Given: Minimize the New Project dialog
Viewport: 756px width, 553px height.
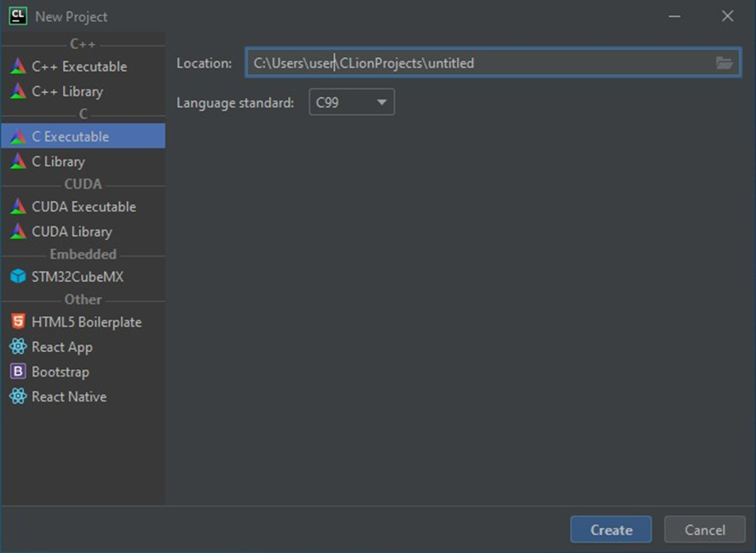Looking at the screenshot, I should click(x=674, y=16).
